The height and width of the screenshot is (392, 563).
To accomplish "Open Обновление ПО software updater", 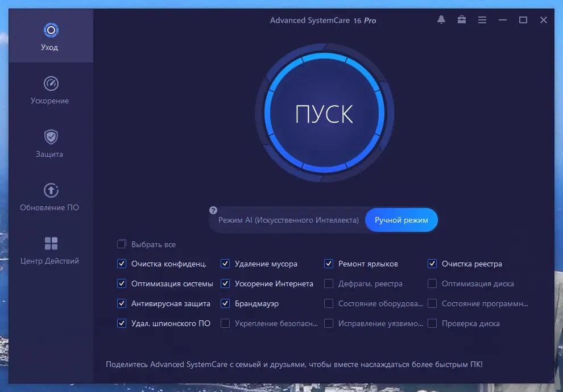I will click(49, 195).
